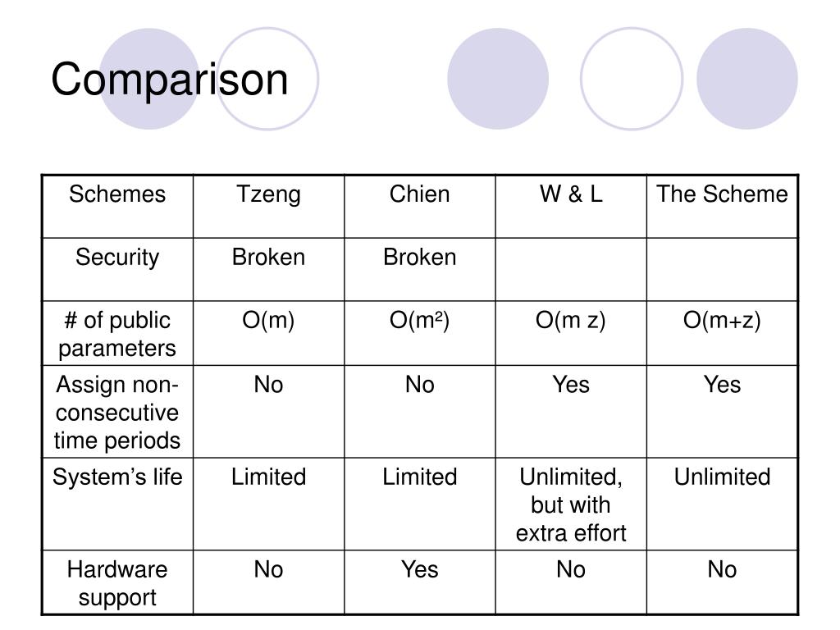Click the Comparison slide title
The height and width of the screenshot is (630, 840).
tap(169, 80)
